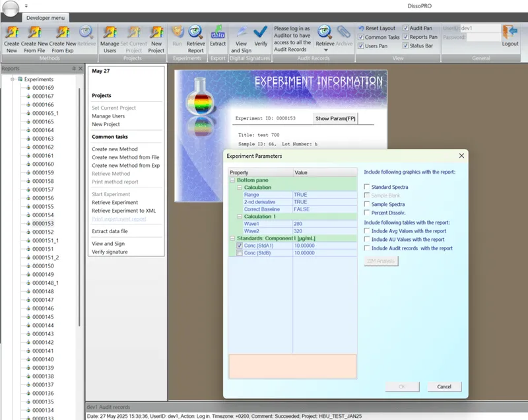This screenshot has width=528, height=420.
Task: Click the New Project ribbon icon
Action: coord(156,32)
